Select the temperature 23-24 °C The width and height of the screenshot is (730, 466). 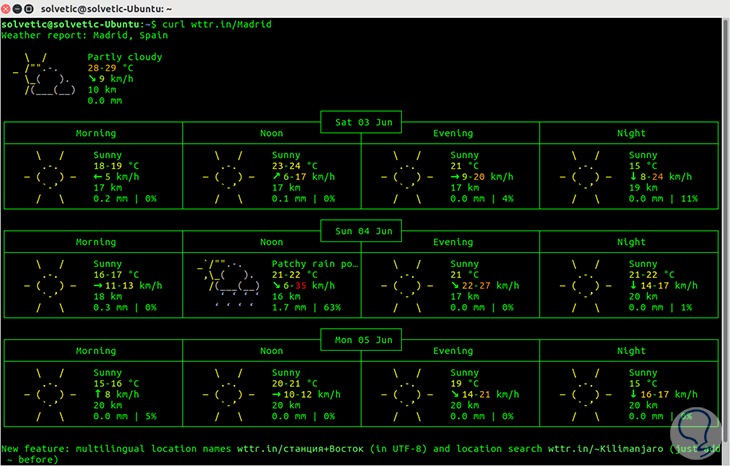(x=295, y=166)
